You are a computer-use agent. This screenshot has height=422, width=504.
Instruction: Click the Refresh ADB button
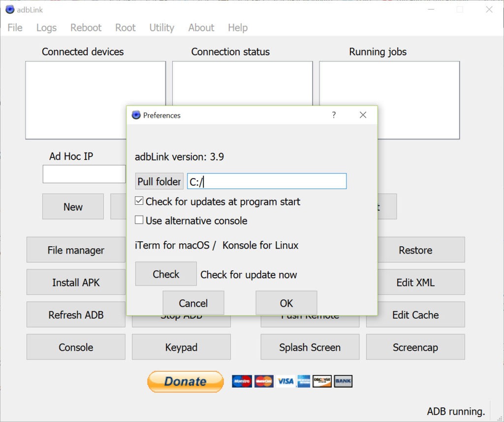coord(76,315)
